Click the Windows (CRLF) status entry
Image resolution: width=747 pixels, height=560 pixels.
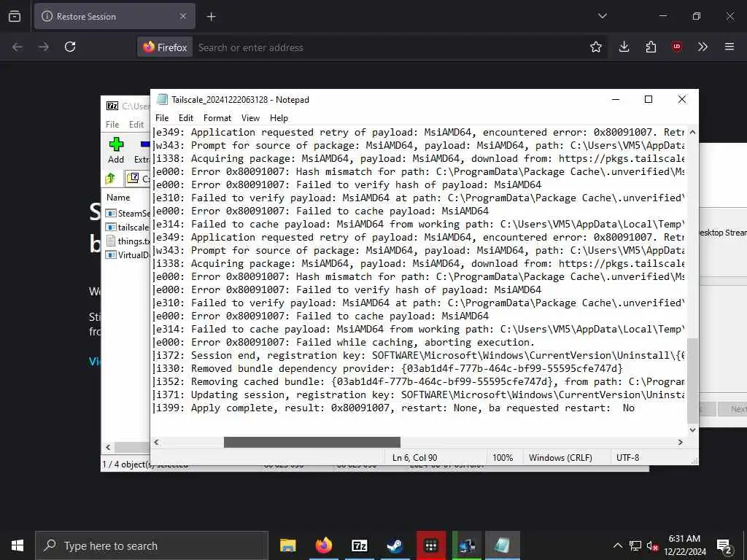[560, 458]
